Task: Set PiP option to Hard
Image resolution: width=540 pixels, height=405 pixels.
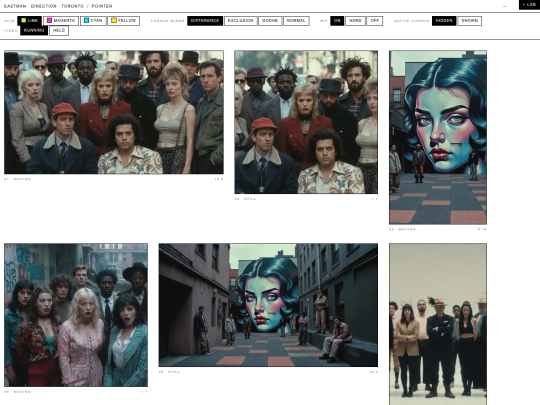Action: point(355,21)
